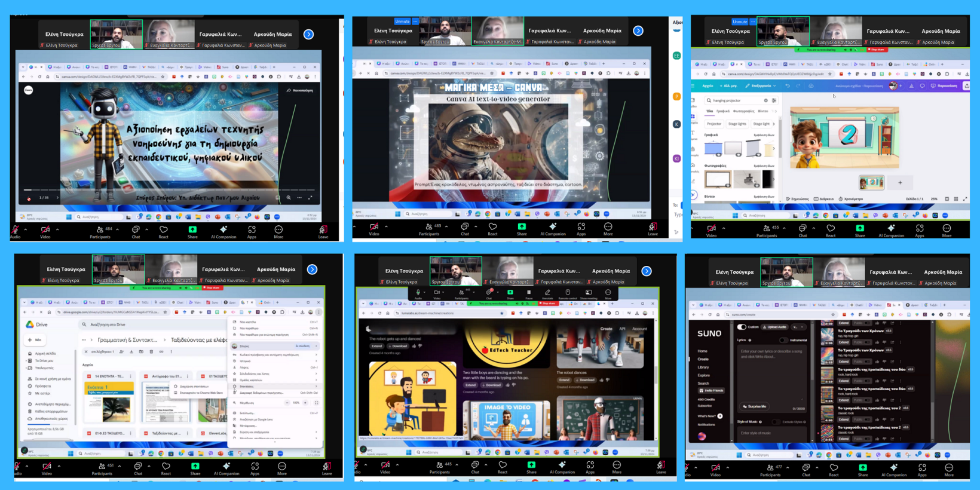
Task: Expand Canva suggestion chips arrow after Stage light
Action: (774, 124)
